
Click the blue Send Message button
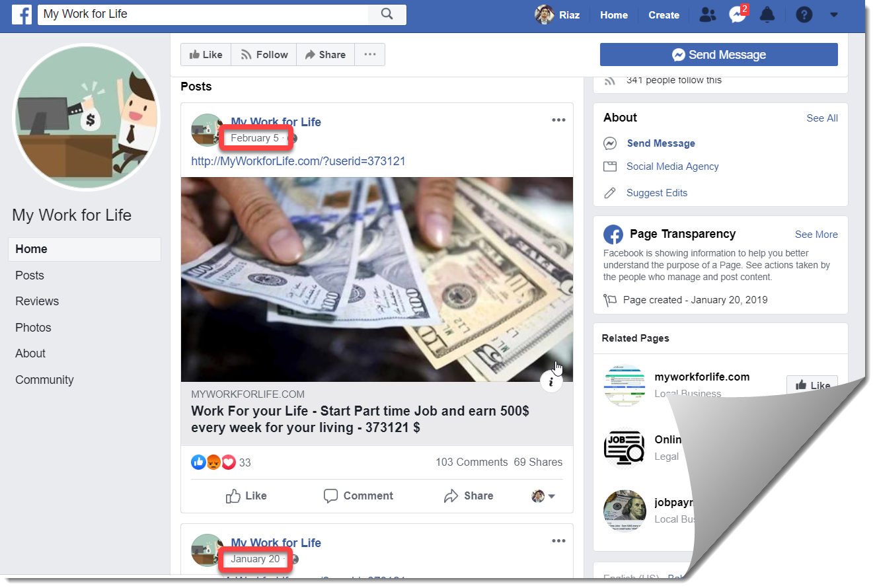[718, 55]
